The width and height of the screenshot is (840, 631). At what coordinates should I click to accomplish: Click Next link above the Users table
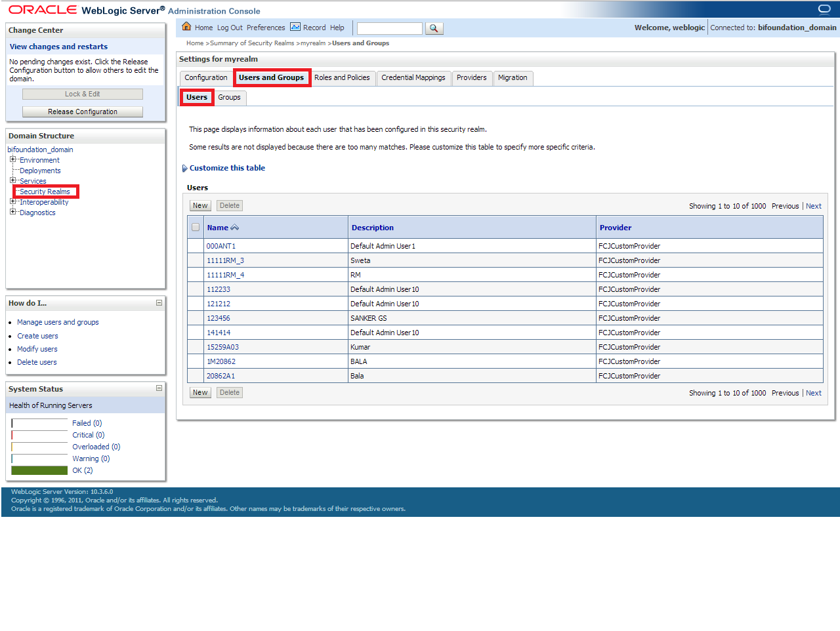[814, 206]
